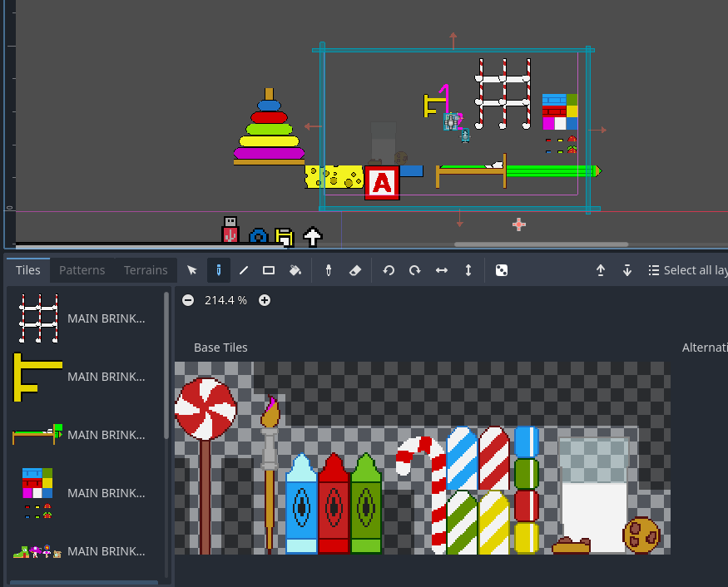Click the viewport horizontal scrollbar
This screenshot has height=587, width=728.
(x=541, y=244)
